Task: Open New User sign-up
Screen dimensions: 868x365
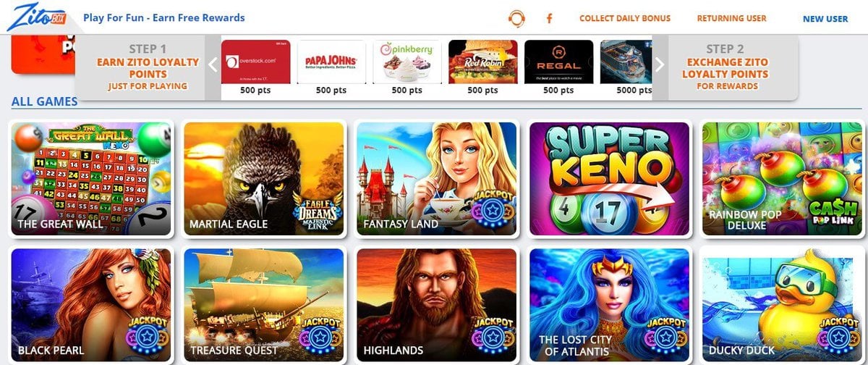Action: 825,19
